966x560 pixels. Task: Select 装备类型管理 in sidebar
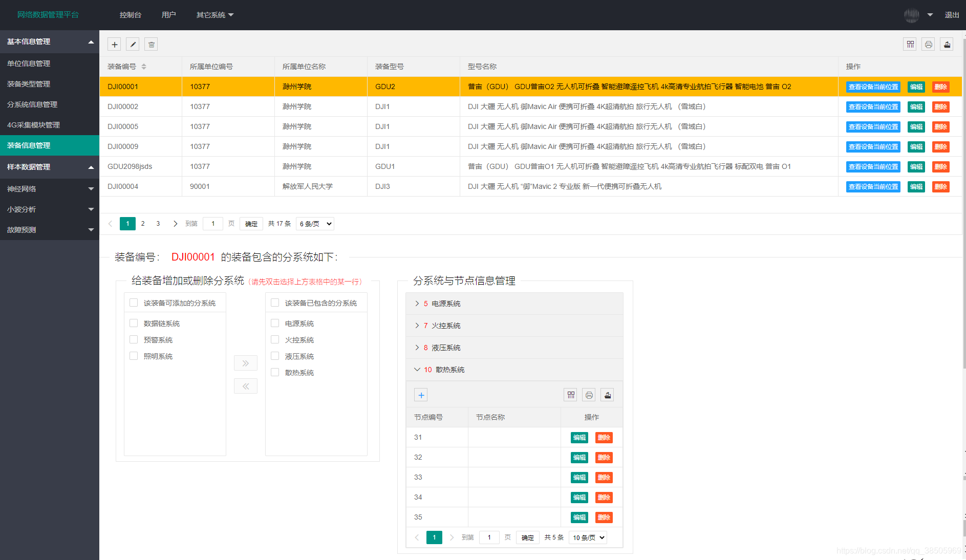tap(50, 84)
